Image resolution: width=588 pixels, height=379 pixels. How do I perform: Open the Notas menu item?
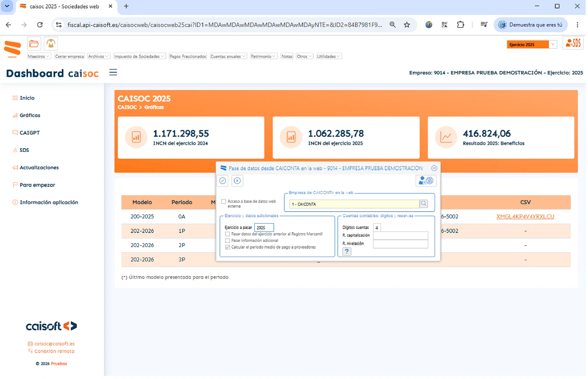click(x=287, y=56)
